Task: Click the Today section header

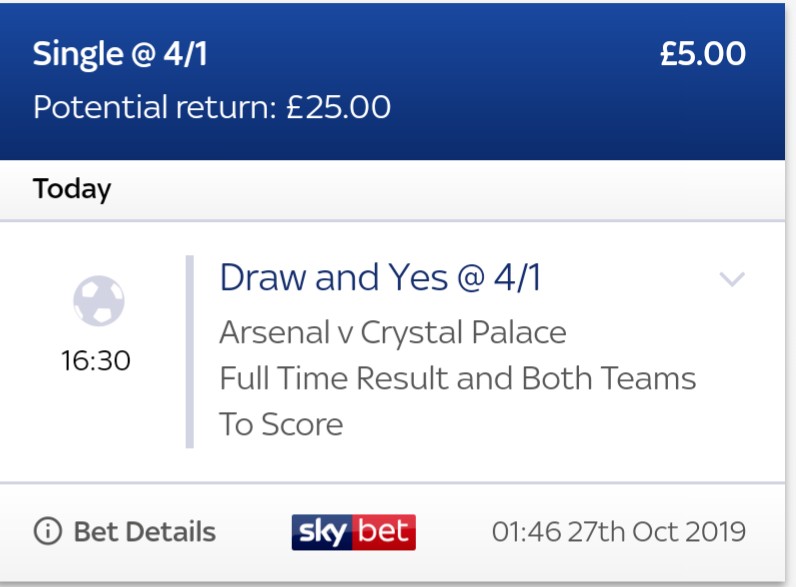Action: [x=72, y=189]
